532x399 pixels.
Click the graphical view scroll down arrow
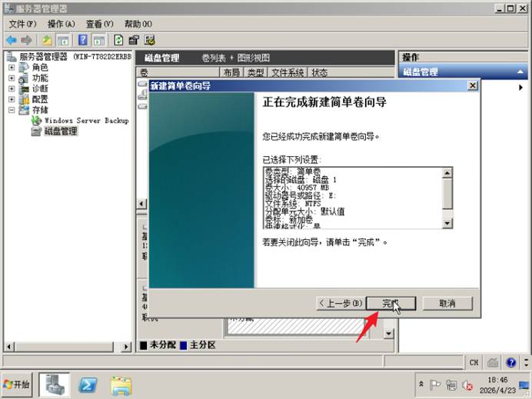388,334
